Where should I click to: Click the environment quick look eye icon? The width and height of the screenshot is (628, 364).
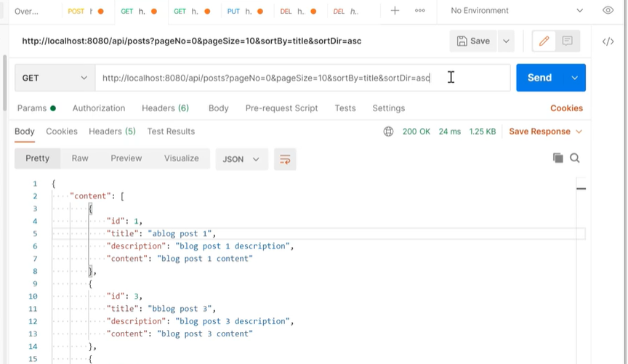[608, 10]
